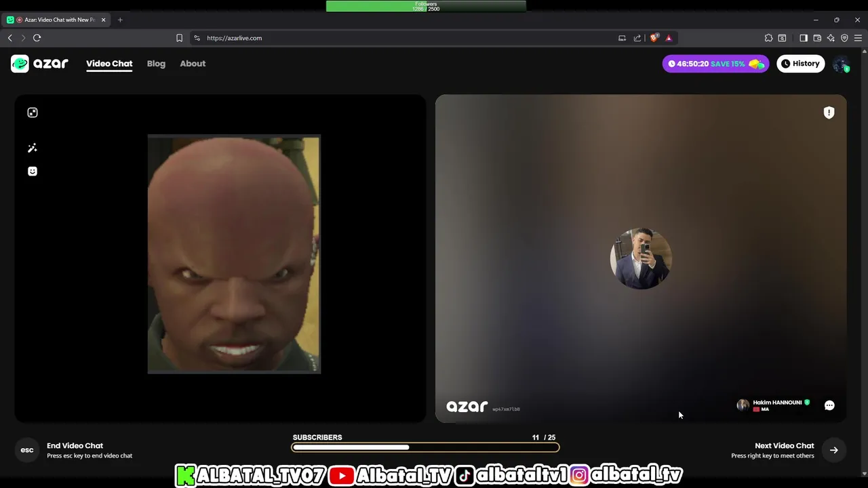This screenshot has width=868, height=488.
Task: Close the Azar browser tab
Action: coord(104,20)
